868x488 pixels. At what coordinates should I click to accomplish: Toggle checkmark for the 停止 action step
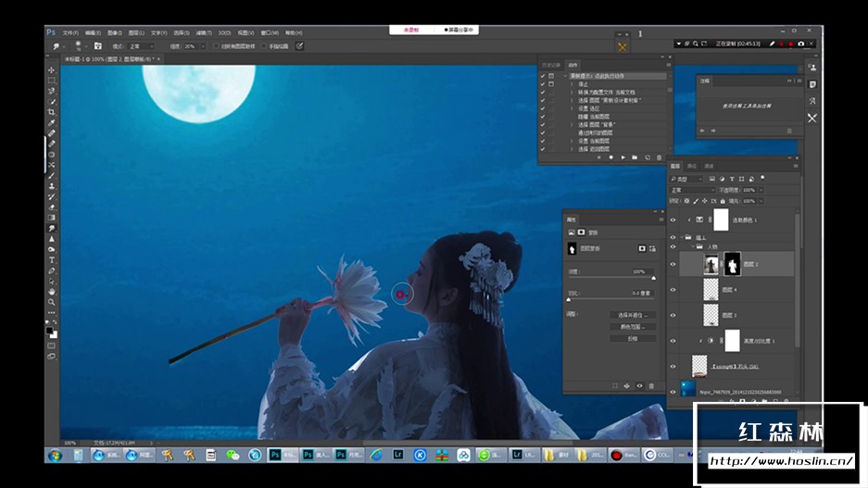coord(543,84)
